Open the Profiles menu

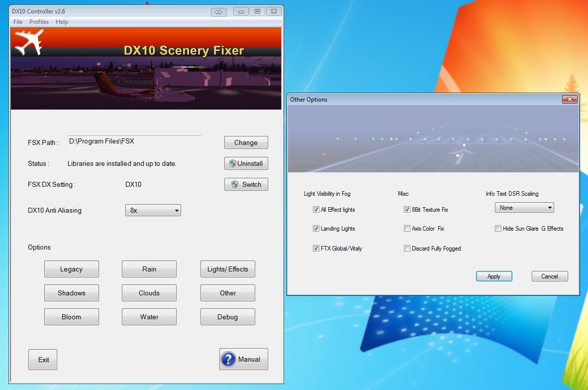[39, 22]
